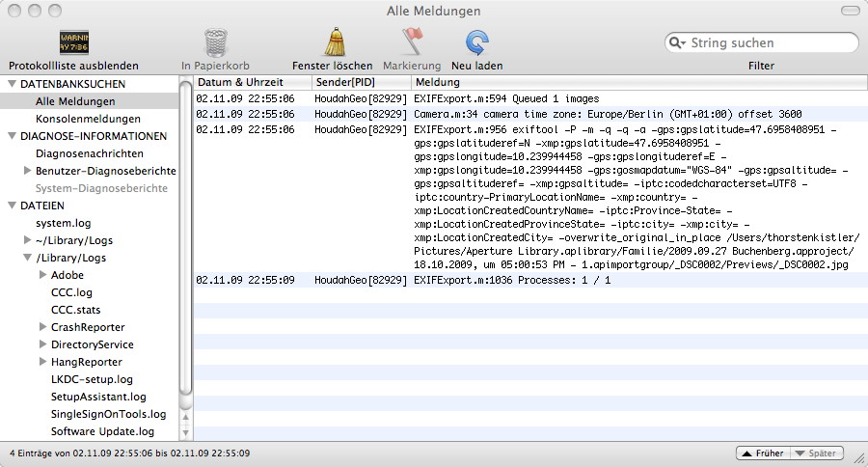Expand Benutzer-Diagnoseberichte folder
This screenshot has height=467, width=868.
point(27,171)
